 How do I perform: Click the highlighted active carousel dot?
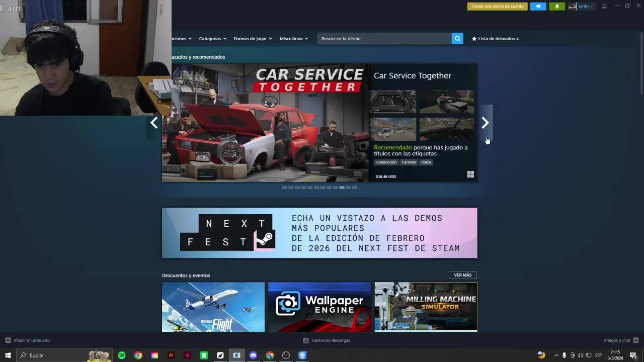[342, 188]
